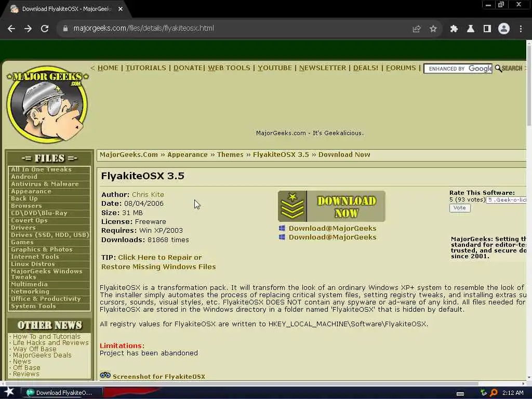Image resolution: width=532 pixels, height=399 pixels.
Task: Toggle the browser side panel icon
Action: click(487, 29)
